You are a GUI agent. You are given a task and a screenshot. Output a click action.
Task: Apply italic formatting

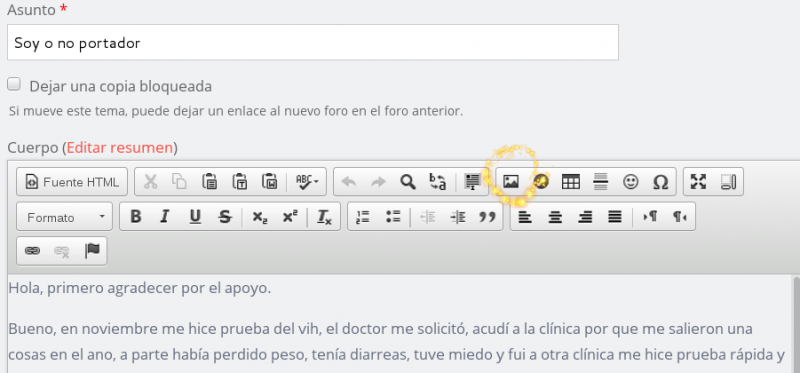(164, 217)
